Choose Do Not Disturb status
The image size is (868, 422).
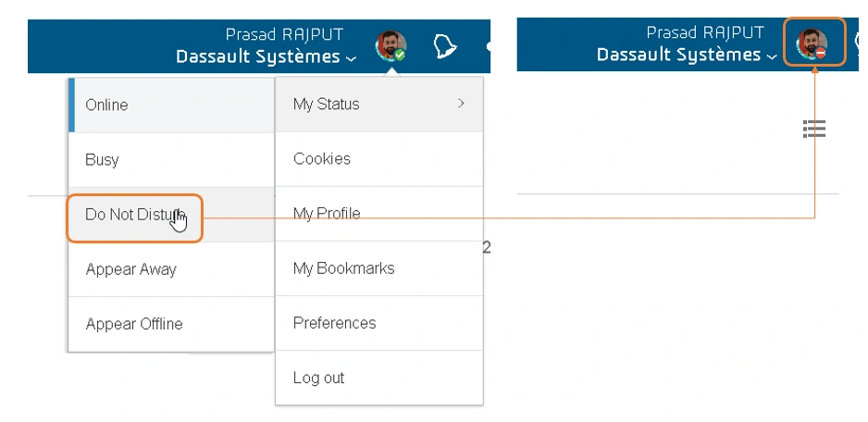134,215
